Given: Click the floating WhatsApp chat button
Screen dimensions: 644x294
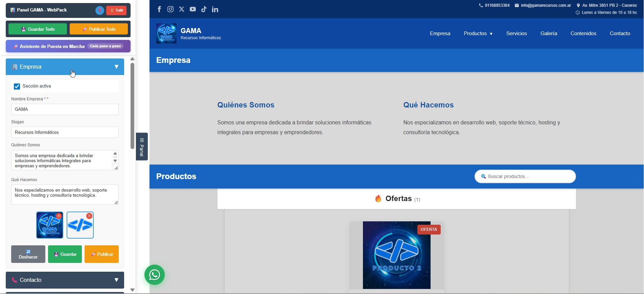Looking at the screenshot, I should tap(155, 274).
